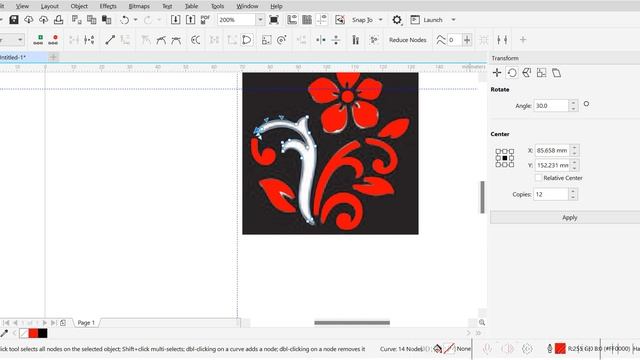Image resolution: width=640 pixels, height=360 pixels.
Task: Open Options with the gear icon
Action: [397, 20]
